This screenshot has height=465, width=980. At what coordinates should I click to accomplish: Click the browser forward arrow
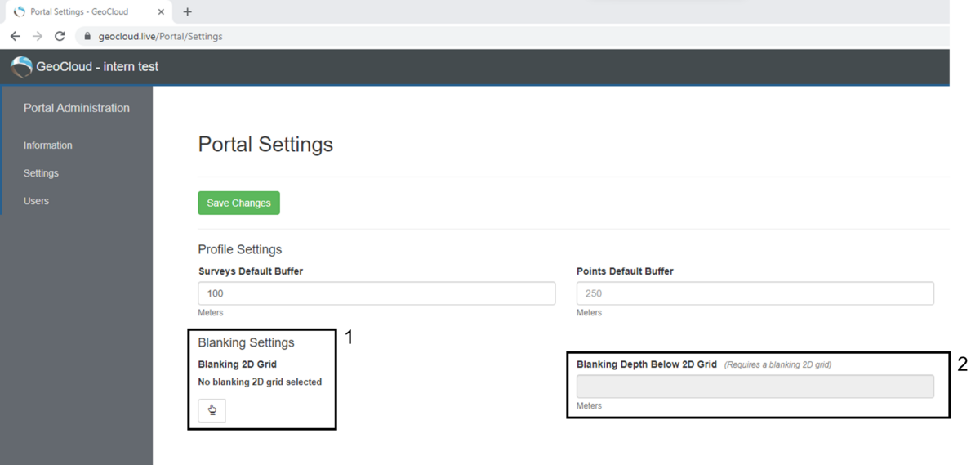[37, 36]
